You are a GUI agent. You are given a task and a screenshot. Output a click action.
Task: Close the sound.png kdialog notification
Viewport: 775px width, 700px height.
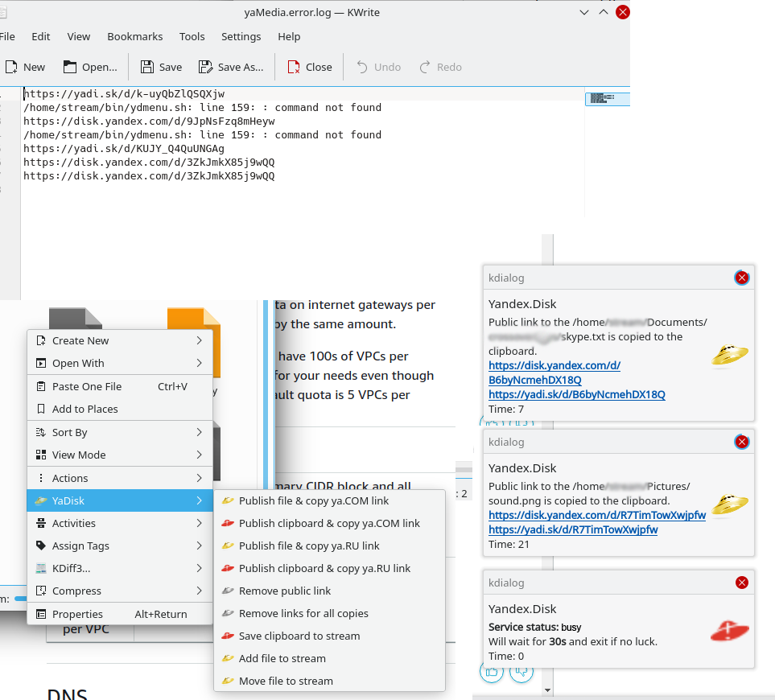click(741, 442)
